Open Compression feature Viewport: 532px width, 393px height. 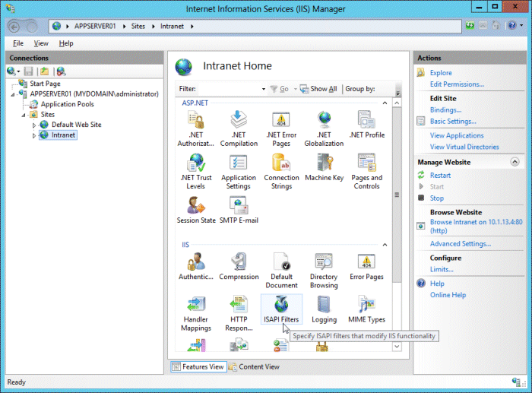click(x=239, y=266)
